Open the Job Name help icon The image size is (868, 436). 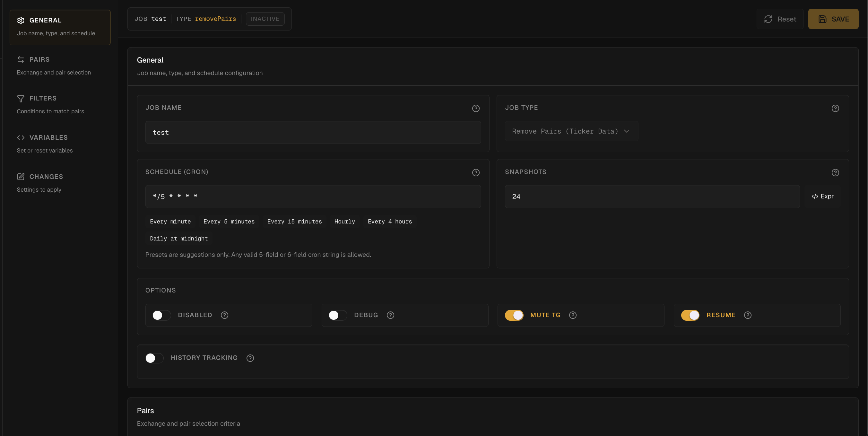476,108
